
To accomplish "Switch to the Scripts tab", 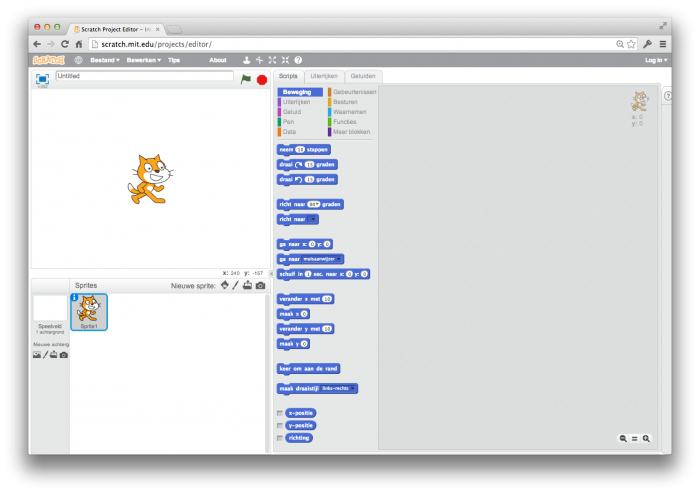I will pos(288,76).
